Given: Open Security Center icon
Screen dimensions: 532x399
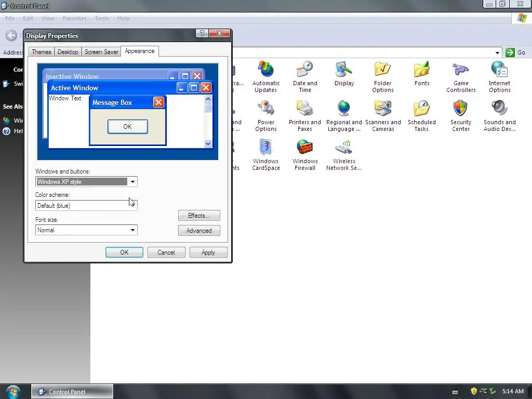Looking at the screenshot, I should pos(461,116).
